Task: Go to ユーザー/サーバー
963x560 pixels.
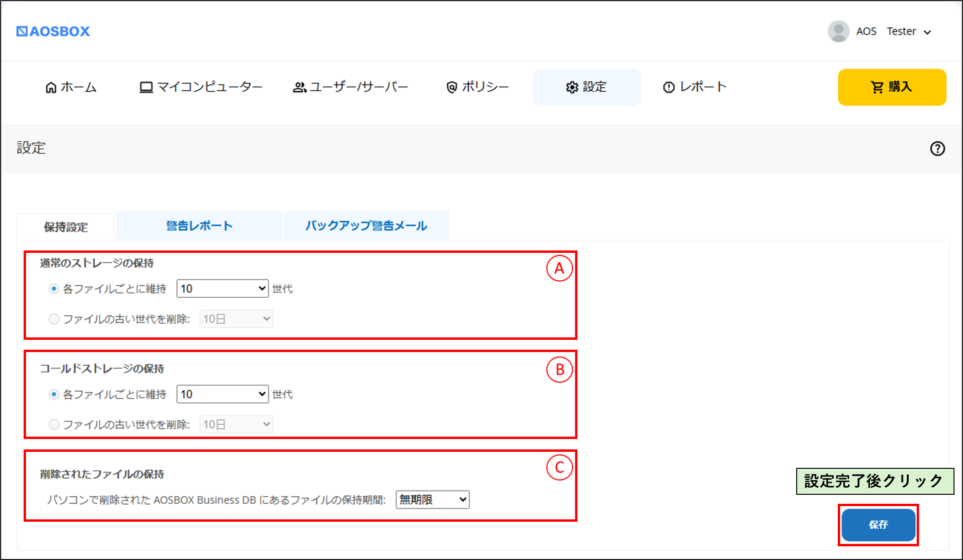Action: [x=350, y=87]
